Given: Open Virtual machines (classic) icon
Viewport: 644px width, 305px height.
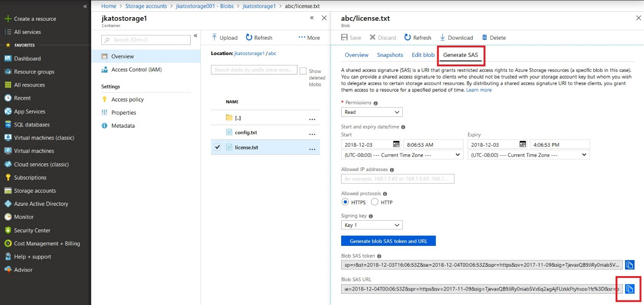Looking at the screenshot, I should point(8,138).
